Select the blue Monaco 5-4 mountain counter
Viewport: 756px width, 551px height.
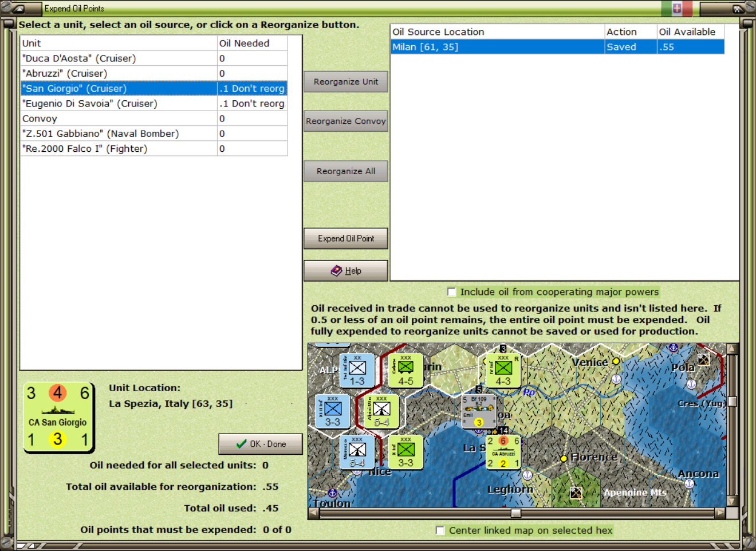pyautogui.click(x=357, y=452)
